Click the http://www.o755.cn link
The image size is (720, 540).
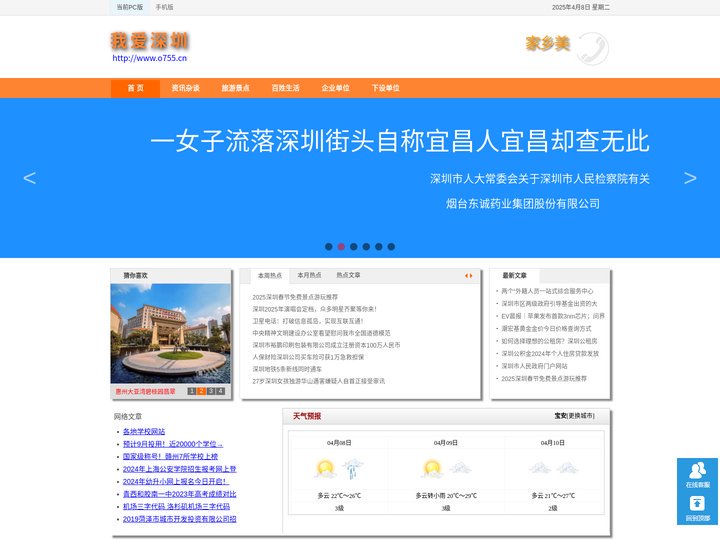tap(150, 58)
